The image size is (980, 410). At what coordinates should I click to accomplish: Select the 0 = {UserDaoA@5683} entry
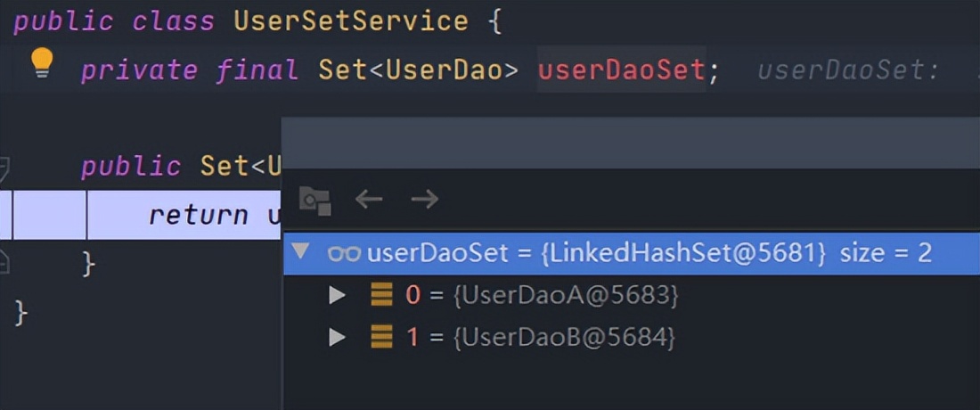542,295
